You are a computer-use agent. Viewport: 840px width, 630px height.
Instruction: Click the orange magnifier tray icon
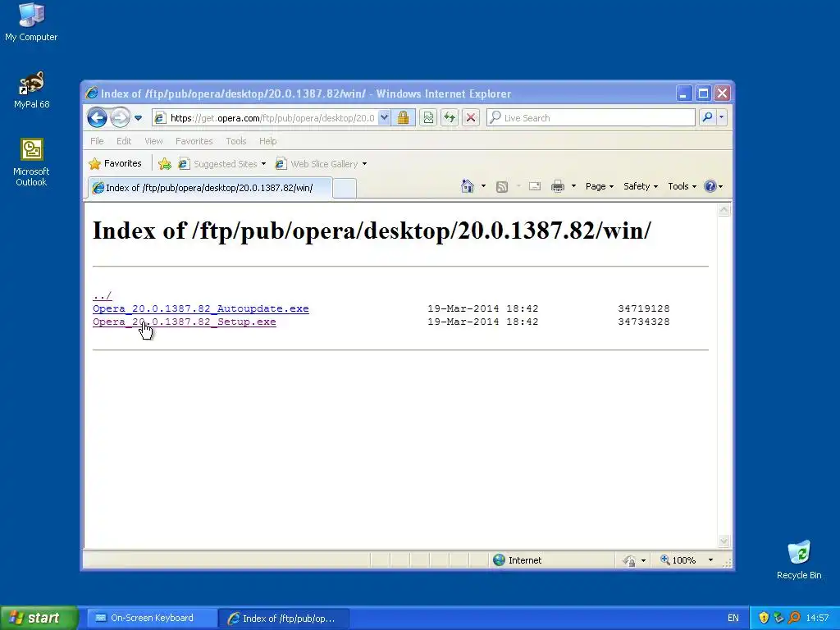click(794, 618)
